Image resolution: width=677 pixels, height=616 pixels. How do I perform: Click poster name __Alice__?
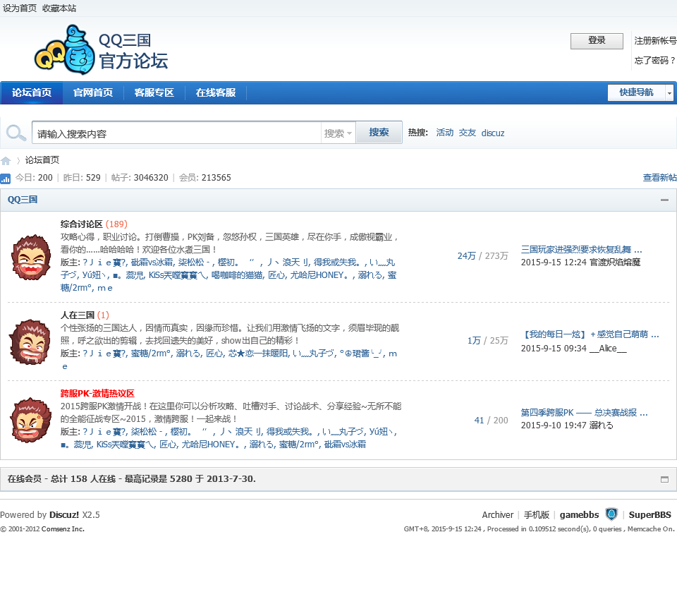pyautogui.click(x=608, y=348)
